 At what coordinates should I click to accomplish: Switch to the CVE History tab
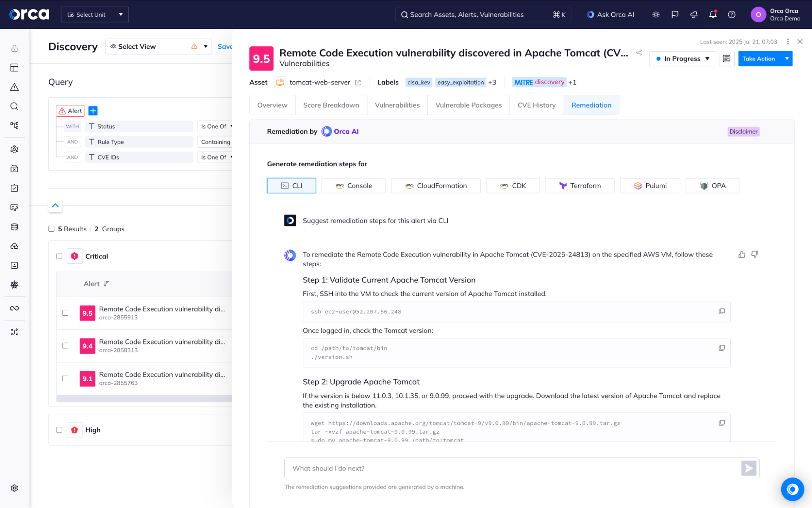click(536, 105)
